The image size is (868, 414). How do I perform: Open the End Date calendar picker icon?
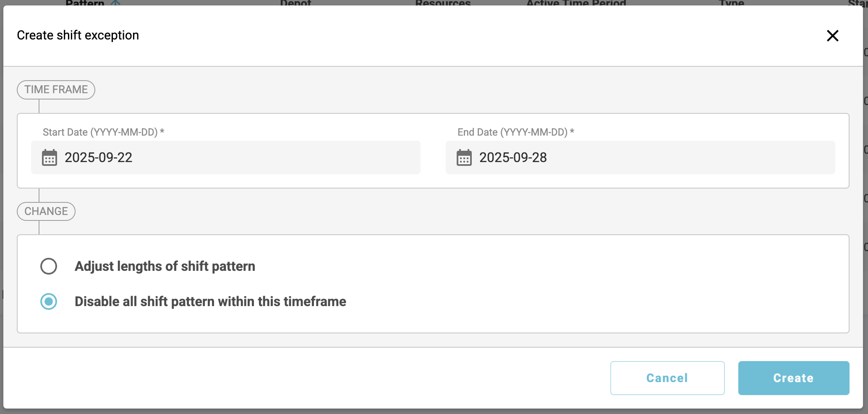click(x=464, y=158)
